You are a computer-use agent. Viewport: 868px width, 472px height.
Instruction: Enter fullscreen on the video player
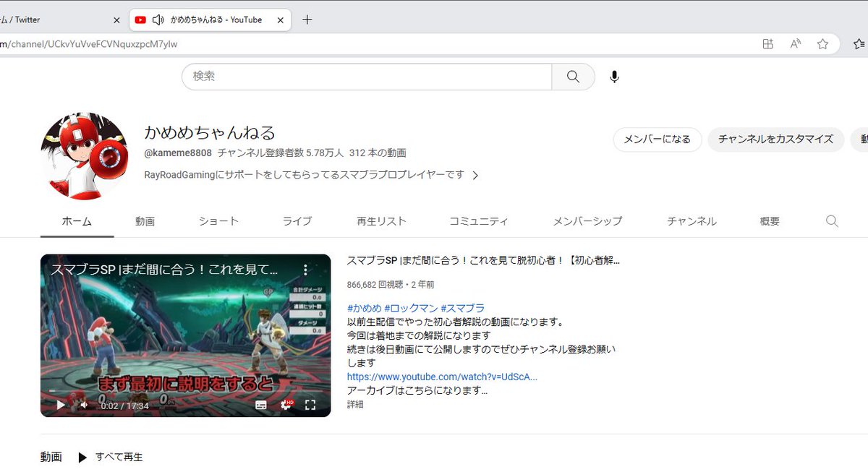(x=310, y=406)
